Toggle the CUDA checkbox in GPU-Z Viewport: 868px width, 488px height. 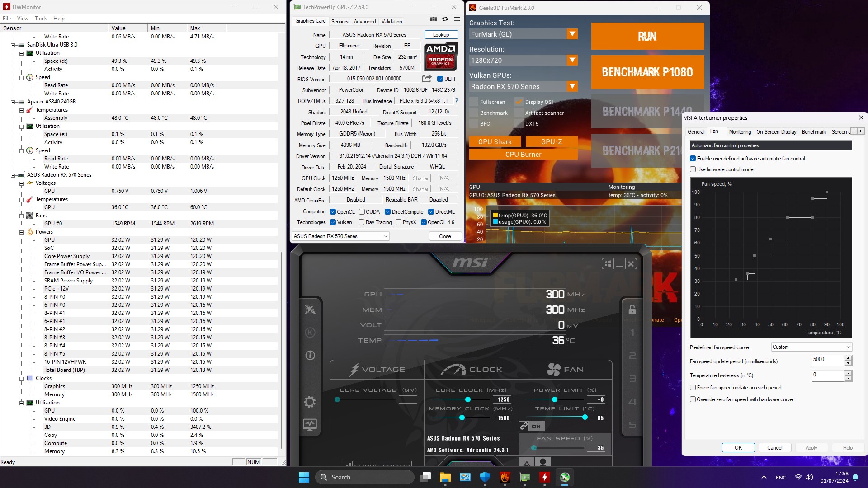362,212
